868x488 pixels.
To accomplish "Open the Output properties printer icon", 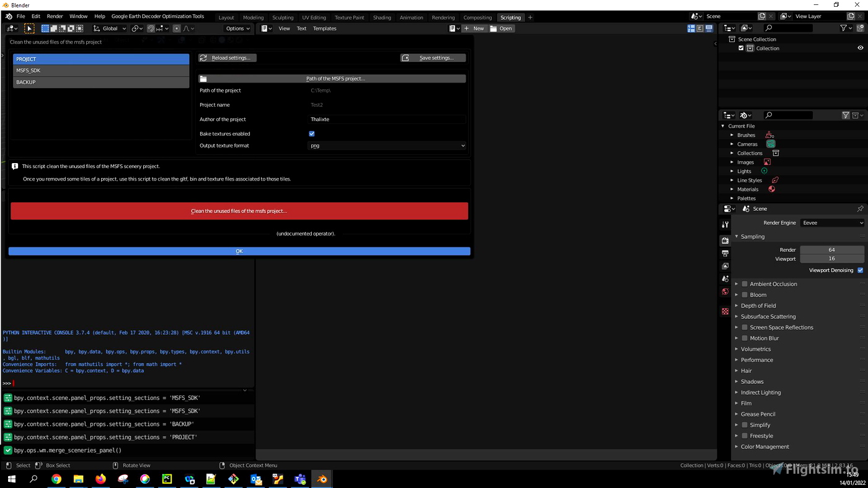I will point(725,254).
